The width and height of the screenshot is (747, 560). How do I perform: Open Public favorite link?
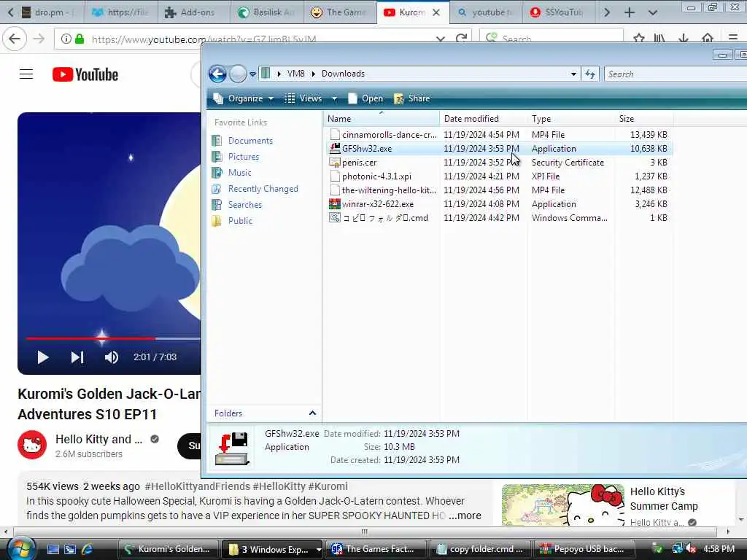240,220
